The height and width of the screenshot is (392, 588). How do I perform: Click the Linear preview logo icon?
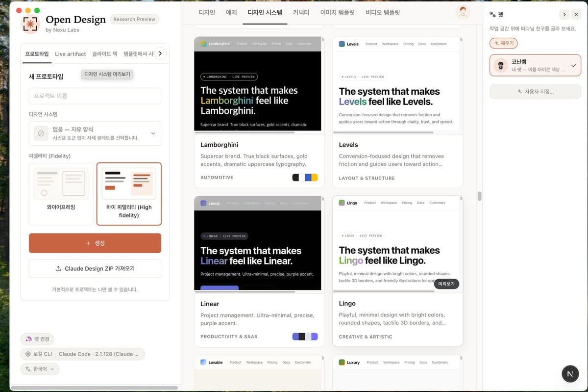[203, 203]
